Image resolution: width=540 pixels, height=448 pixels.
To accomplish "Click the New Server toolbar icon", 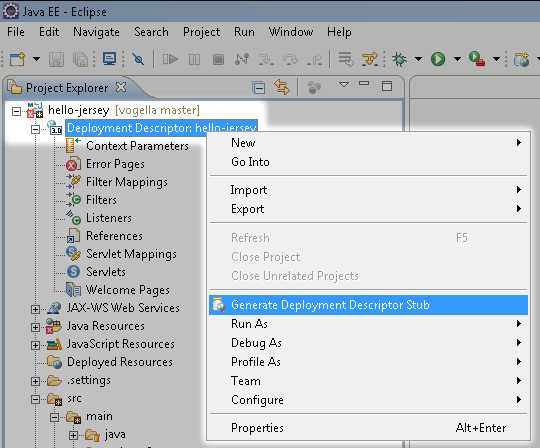I will 521,59.
